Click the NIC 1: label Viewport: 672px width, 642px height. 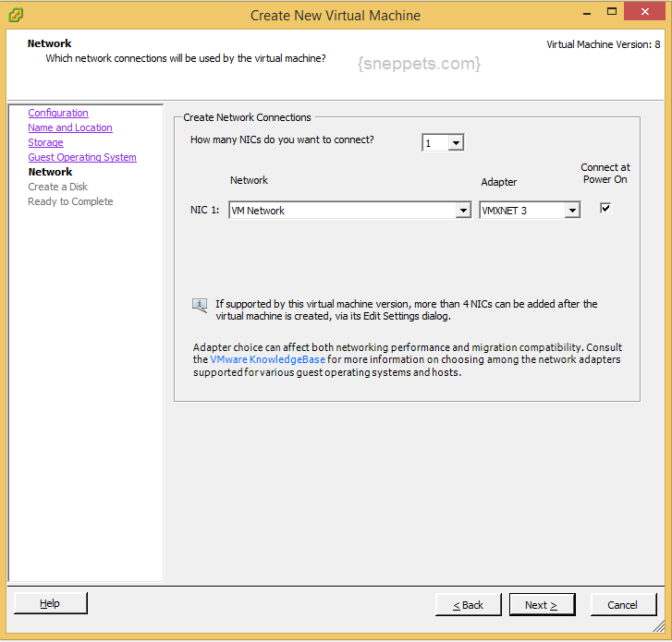[x=204, y=211]
